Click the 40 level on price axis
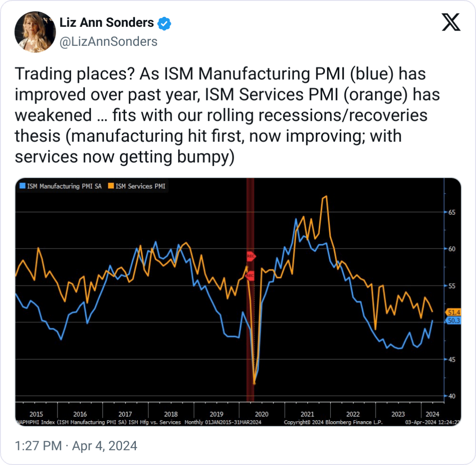The height and width of the screenshot is (465, 476). 452,396
